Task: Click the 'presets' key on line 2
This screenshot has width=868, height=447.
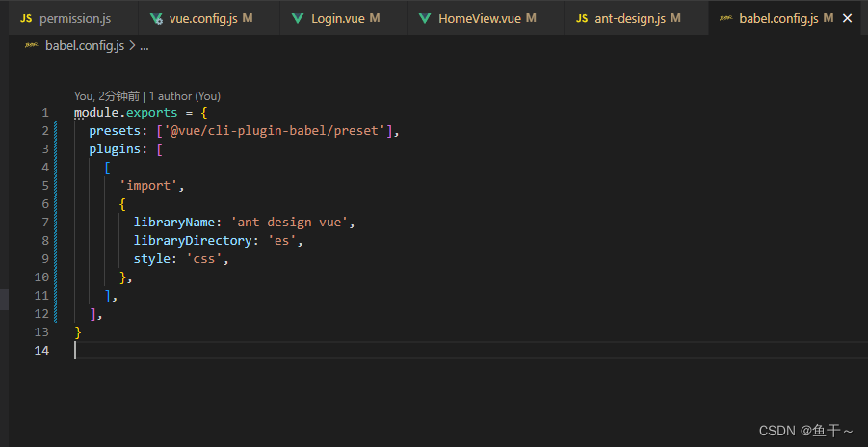Action: [115, 131]
